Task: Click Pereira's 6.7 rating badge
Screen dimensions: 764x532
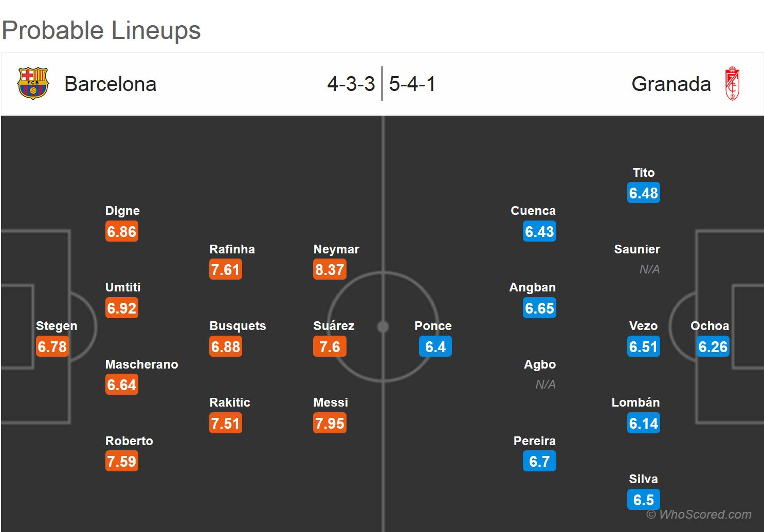Action: (x=539, y=461)
